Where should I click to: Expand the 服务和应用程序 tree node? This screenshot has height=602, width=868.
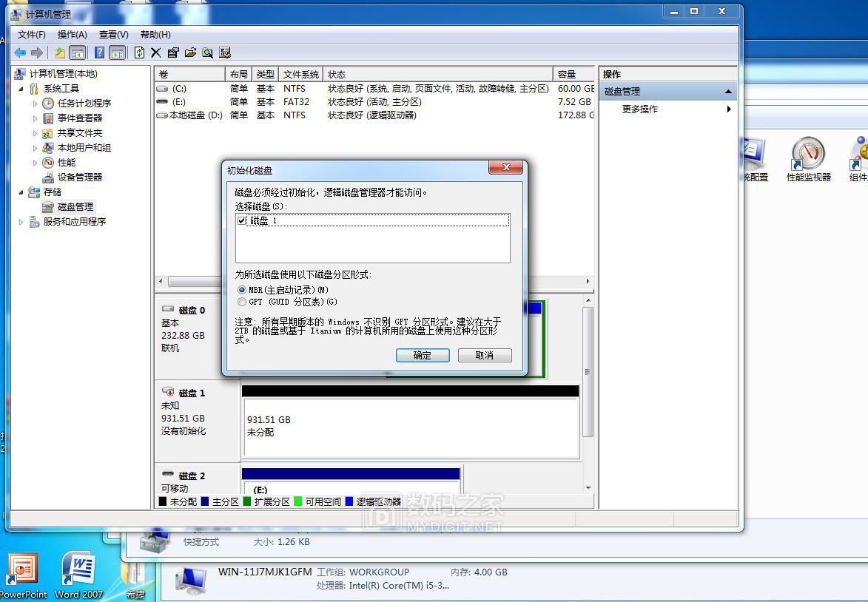click(21, 222)
